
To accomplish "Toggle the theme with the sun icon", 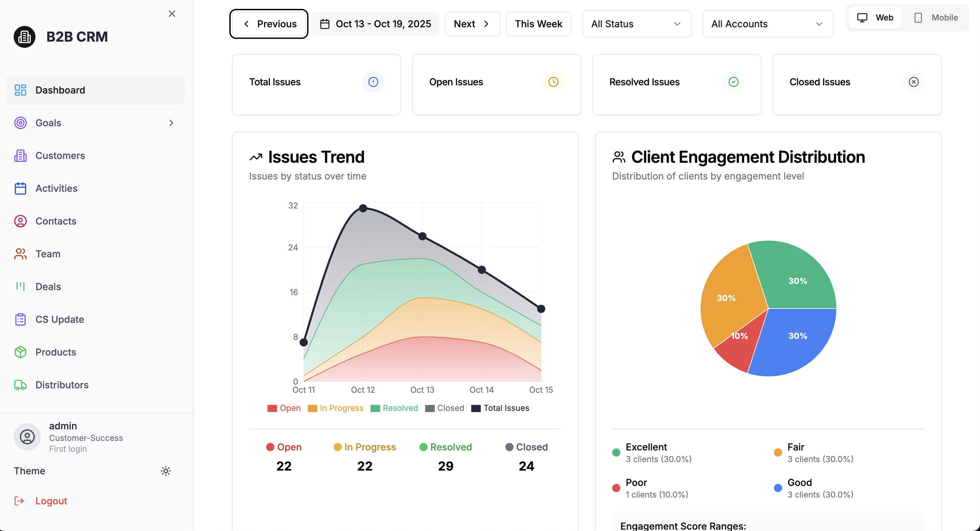I will tap(165, 471).
